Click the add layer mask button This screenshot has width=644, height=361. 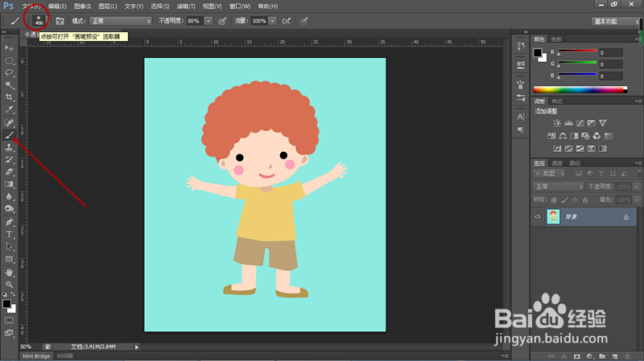coord(577,356)
